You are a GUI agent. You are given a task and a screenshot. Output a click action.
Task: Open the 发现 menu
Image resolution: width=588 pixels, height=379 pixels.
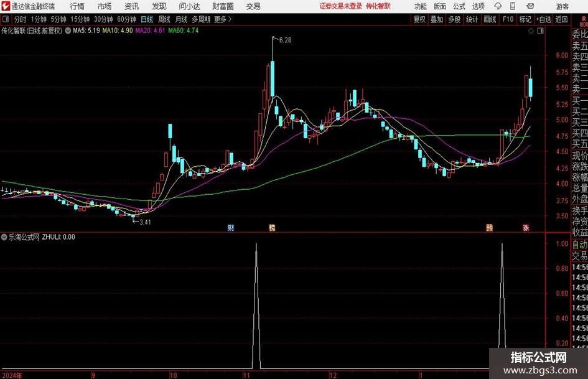(159, 6)
